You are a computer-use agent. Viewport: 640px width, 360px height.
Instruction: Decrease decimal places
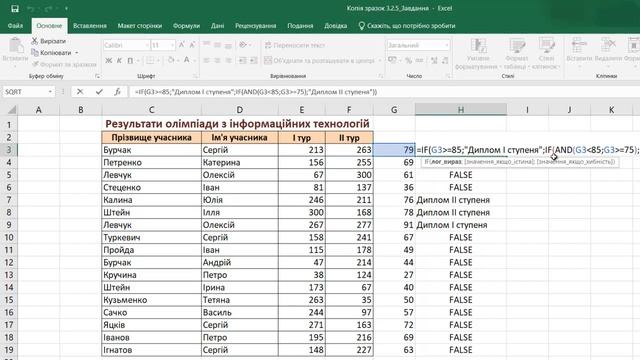445,60
